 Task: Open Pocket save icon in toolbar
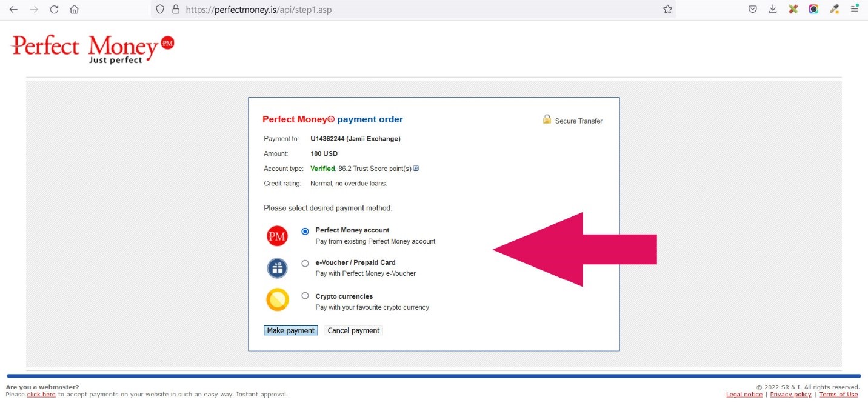coord(752,9)
